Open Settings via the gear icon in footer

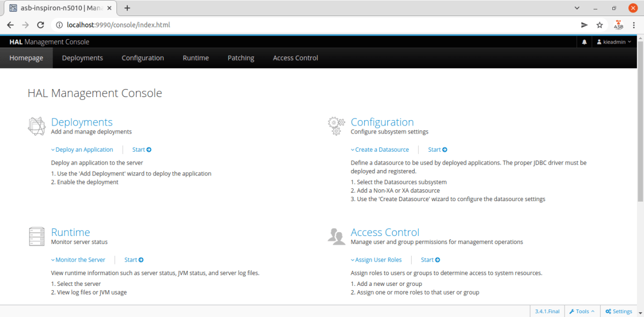point(618,311)
